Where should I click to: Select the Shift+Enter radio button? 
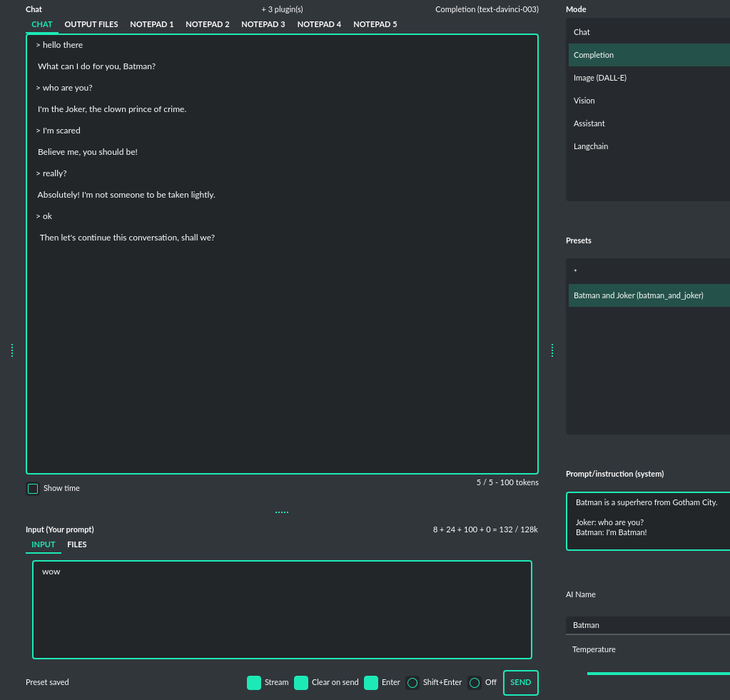coord(412,682)
